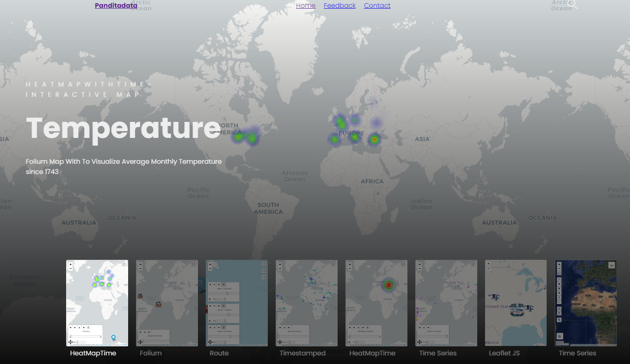Select rectangle draw tool in satellite thumbnail
The height and width of the screenshot is (364, 630).
[559, 288]
